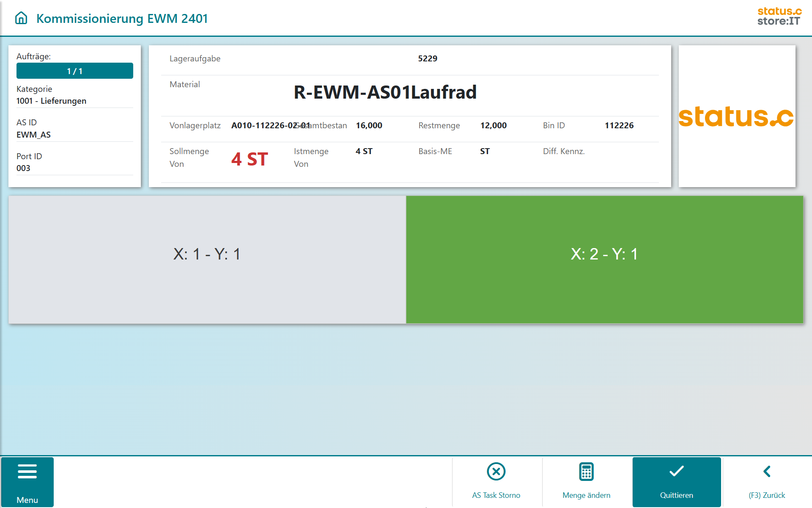This screenshot has height=508, width=812.
Task: Click the Bin ID value 112226
Action: (x=619, y=125)
